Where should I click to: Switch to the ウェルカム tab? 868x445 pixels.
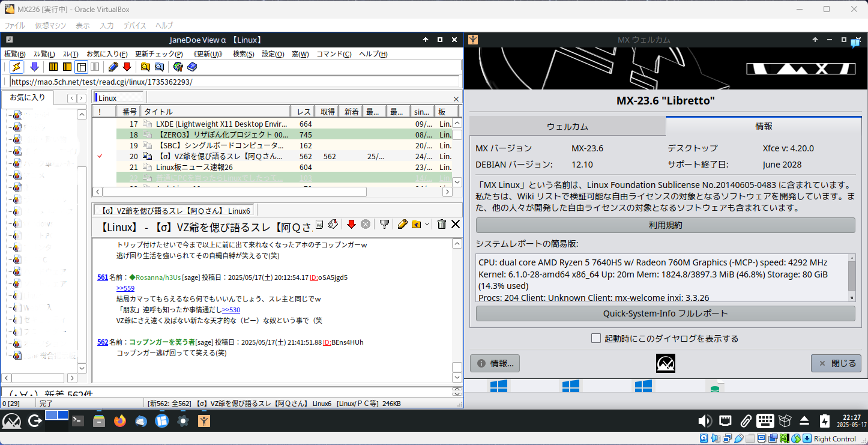567,127
